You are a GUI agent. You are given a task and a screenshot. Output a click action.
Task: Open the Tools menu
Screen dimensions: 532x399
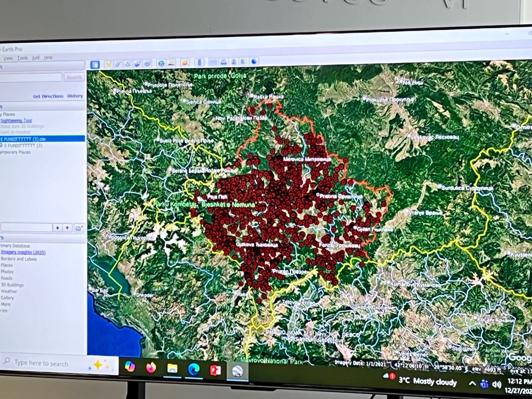(x=22, y=58)
